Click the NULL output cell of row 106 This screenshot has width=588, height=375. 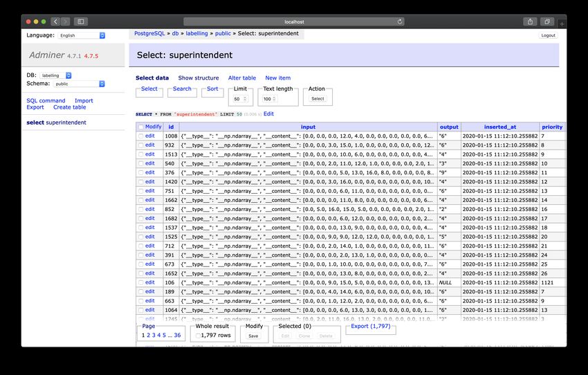click(449, 283)
